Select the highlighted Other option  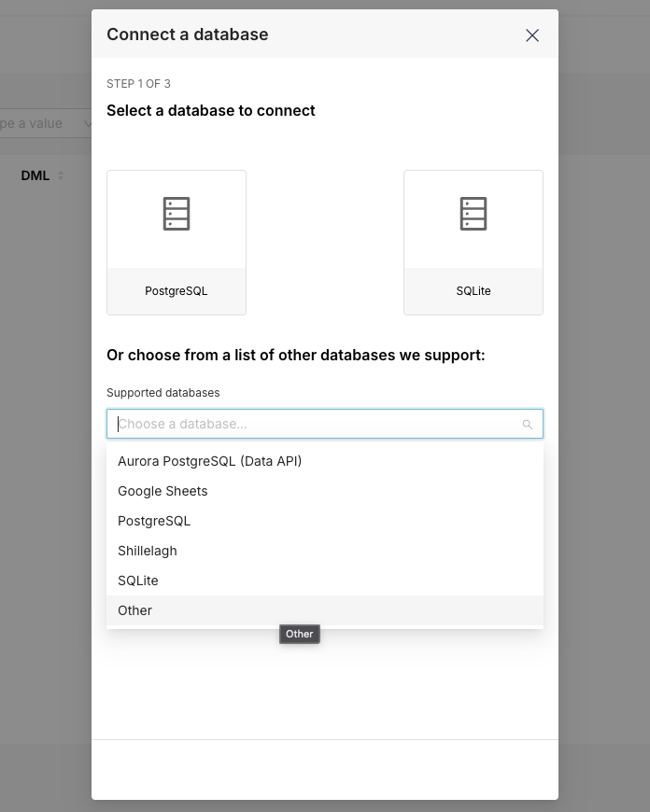tap(135, 610)
